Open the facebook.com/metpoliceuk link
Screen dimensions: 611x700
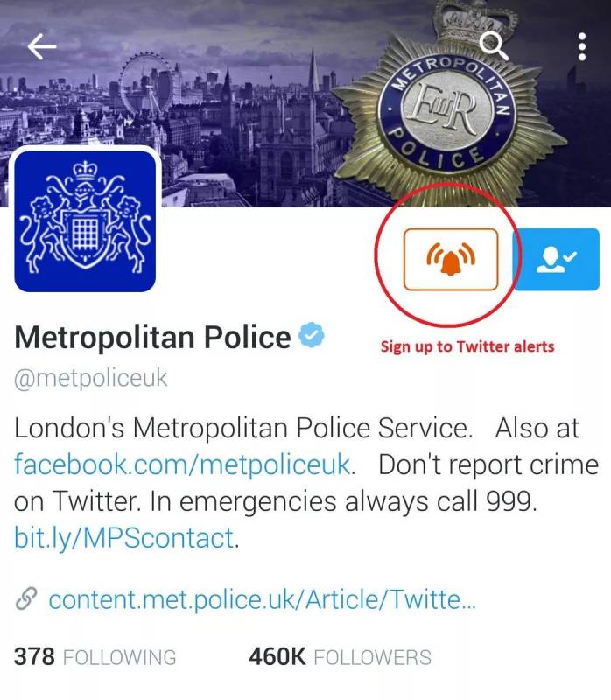pos(182,465)
